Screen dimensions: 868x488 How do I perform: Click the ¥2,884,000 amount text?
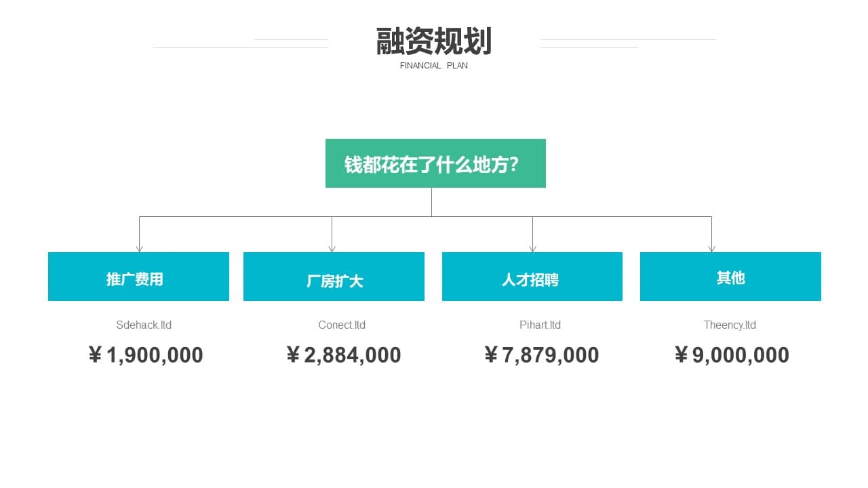[x=343, y=355]
